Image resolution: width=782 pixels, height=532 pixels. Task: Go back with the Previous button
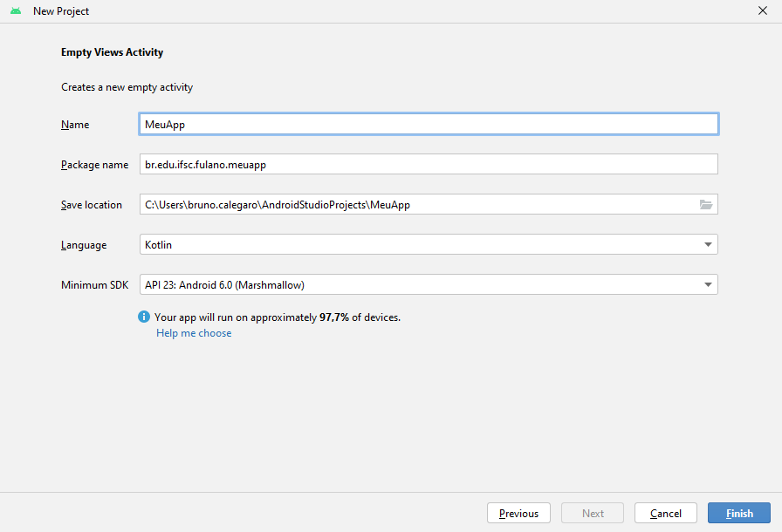point(518,514)
